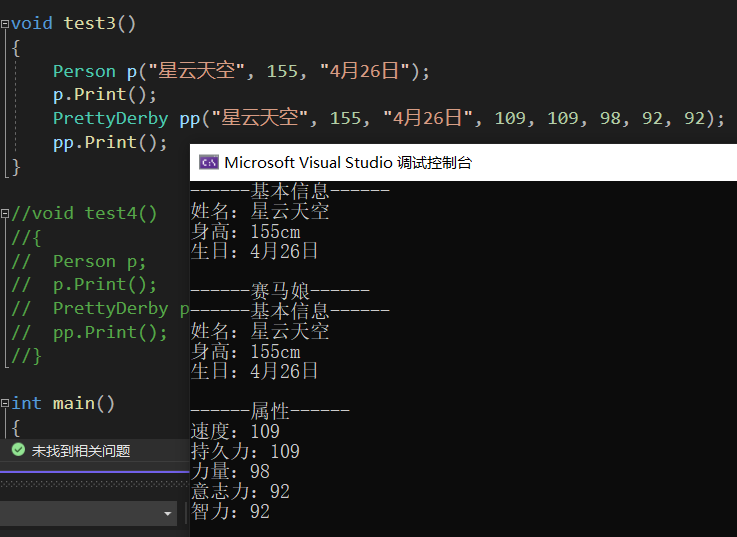Click the green checkmark status icon
737x537 pixels.
[x=17, y=451]
